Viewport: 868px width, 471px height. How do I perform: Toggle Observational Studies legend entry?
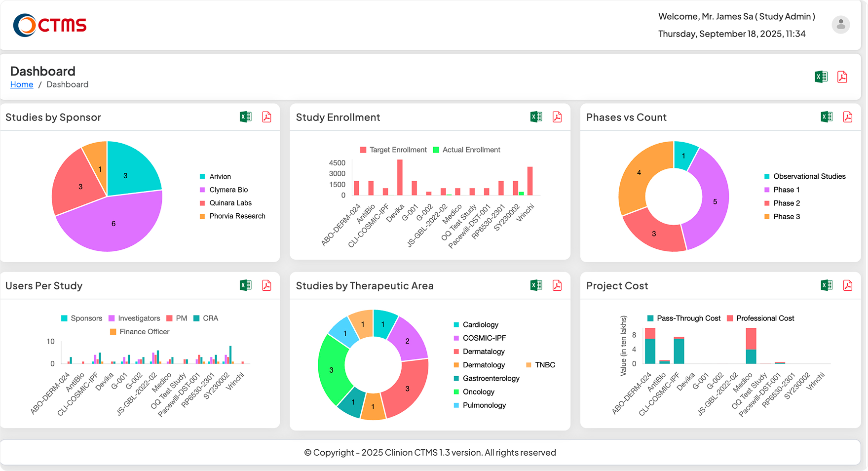pos(805,176)
